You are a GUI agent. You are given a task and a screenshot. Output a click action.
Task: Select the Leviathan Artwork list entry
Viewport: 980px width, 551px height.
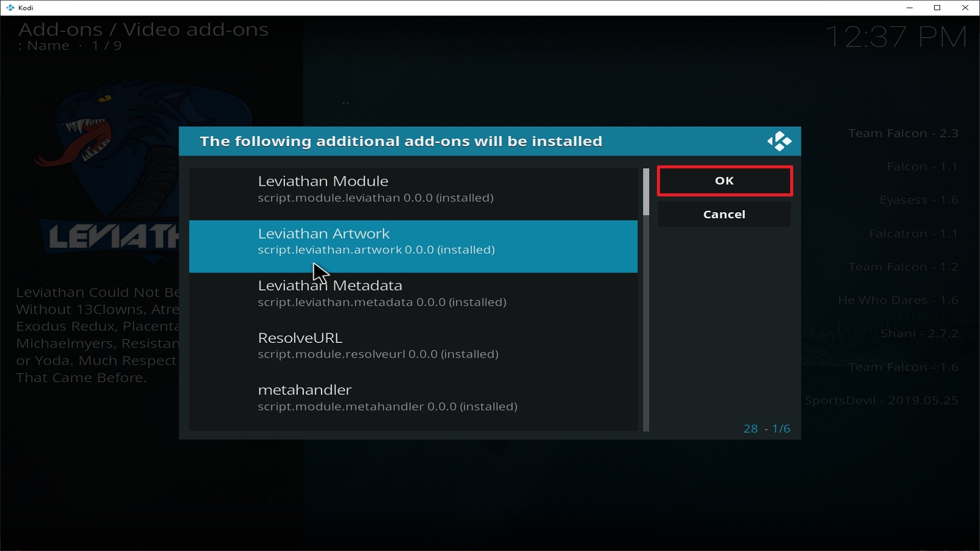pos(413,246)
